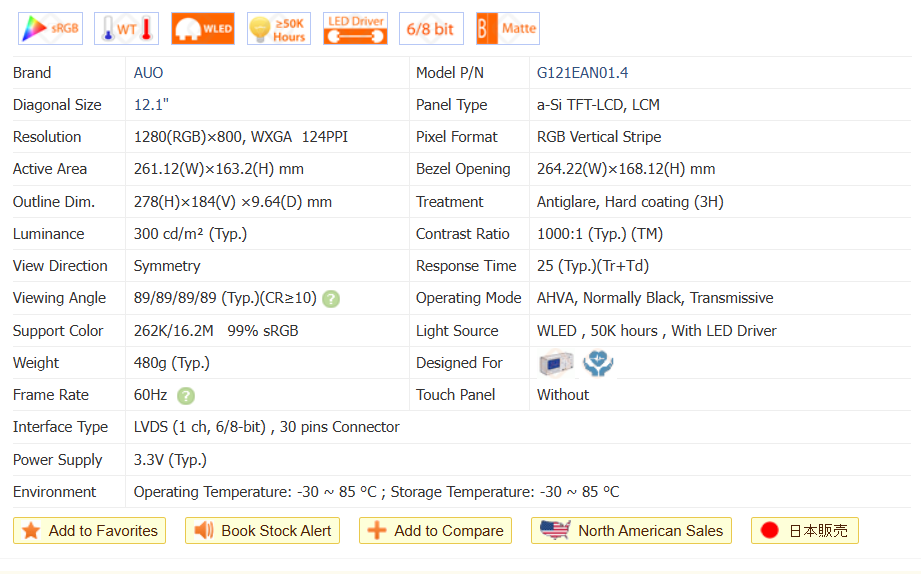Open North American Sales link

[631, 531]
